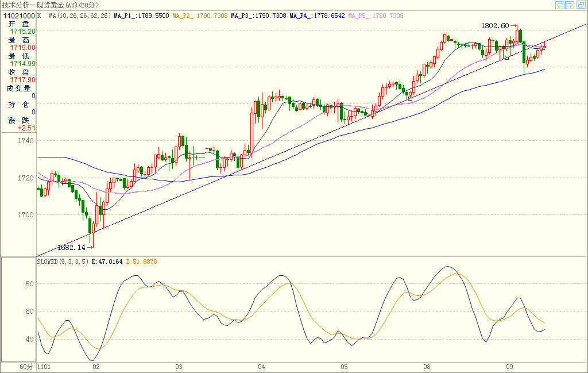Click the 最低 label
This screenshot has width=588, height=373.
pos(19,56)
